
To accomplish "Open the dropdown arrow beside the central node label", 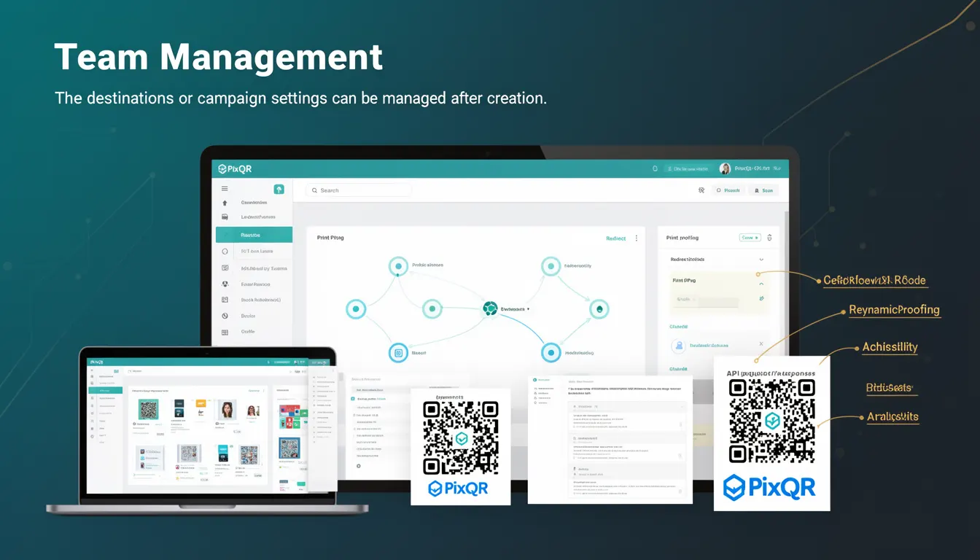I will click(528, 309).
